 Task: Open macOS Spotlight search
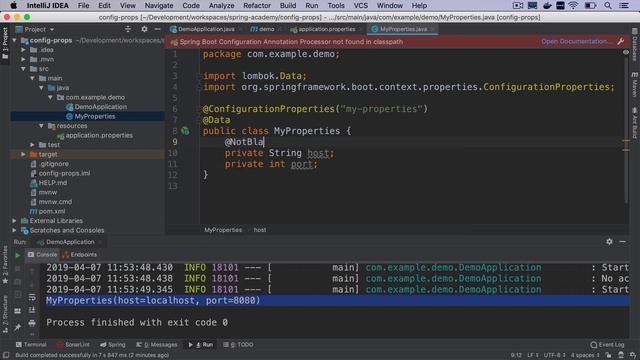point(608,6)
